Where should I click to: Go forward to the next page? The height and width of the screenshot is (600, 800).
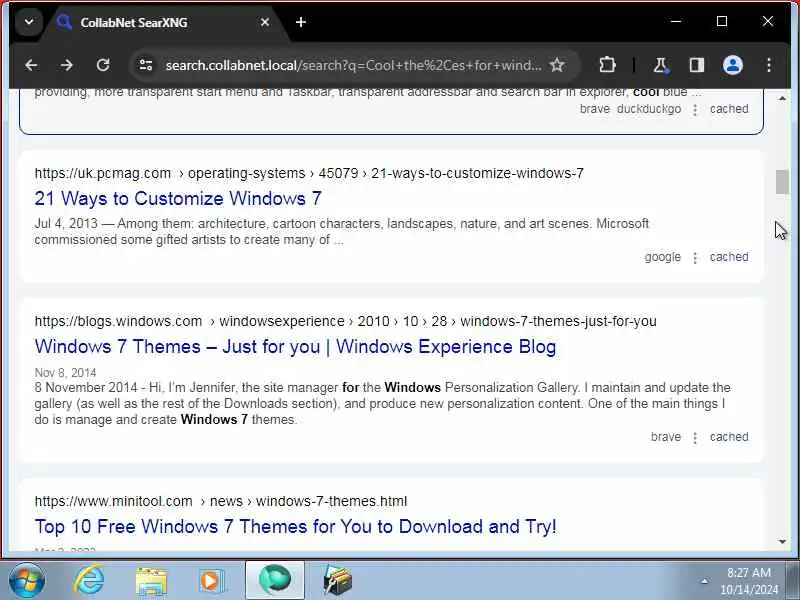66,65
